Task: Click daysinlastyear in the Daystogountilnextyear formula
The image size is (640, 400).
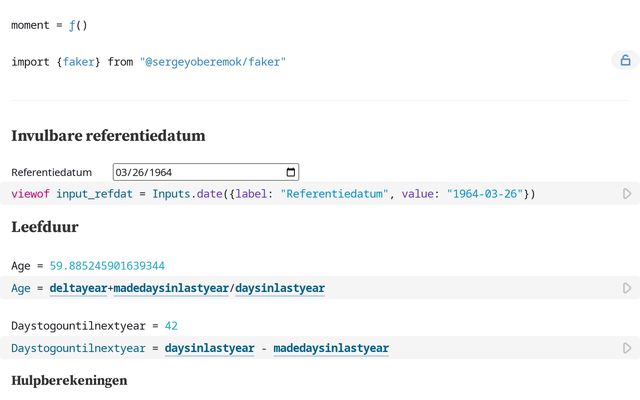Action: click(208, 348)
